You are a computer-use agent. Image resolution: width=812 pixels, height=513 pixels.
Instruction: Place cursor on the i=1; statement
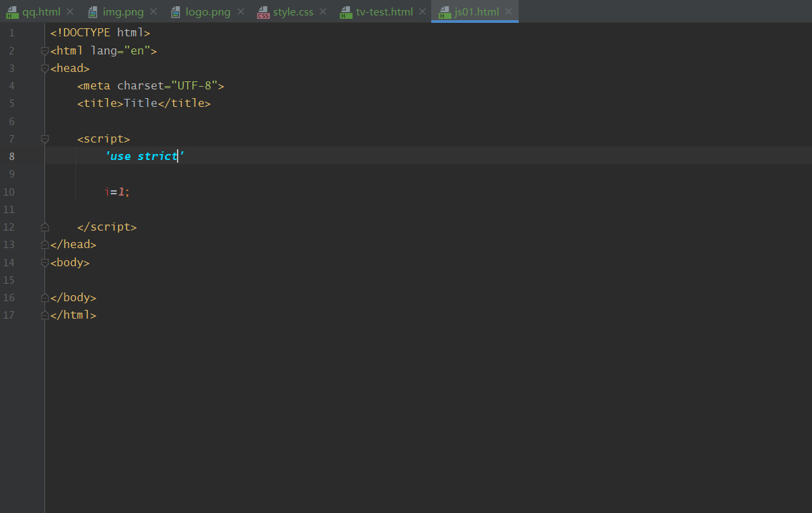[117, 192]
